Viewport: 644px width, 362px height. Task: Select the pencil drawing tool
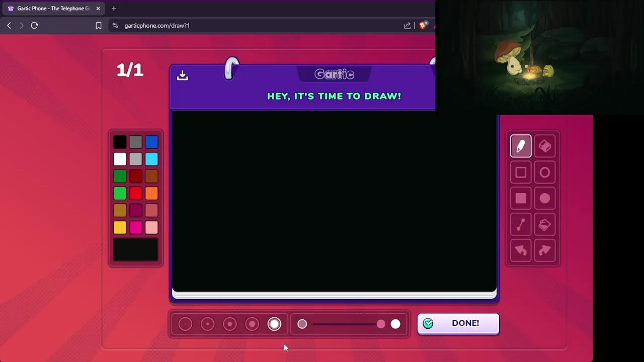tap(521, 146)
